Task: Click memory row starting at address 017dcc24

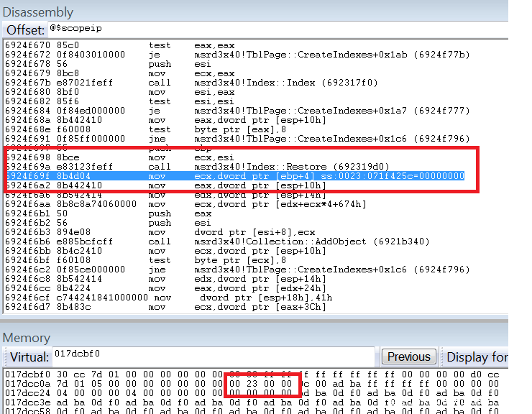Action: click(x=252, y=393)
